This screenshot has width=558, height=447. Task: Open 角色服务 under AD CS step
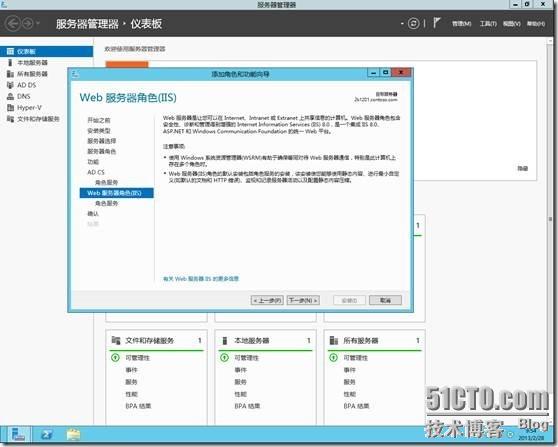(x=106, y=183)
